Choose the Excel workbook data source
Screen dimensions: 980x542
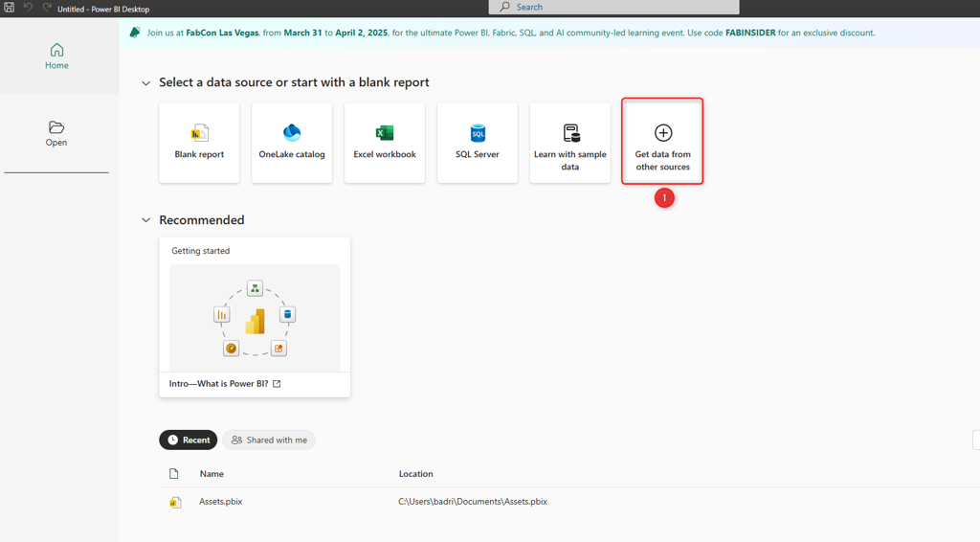[x=385, y=143]
